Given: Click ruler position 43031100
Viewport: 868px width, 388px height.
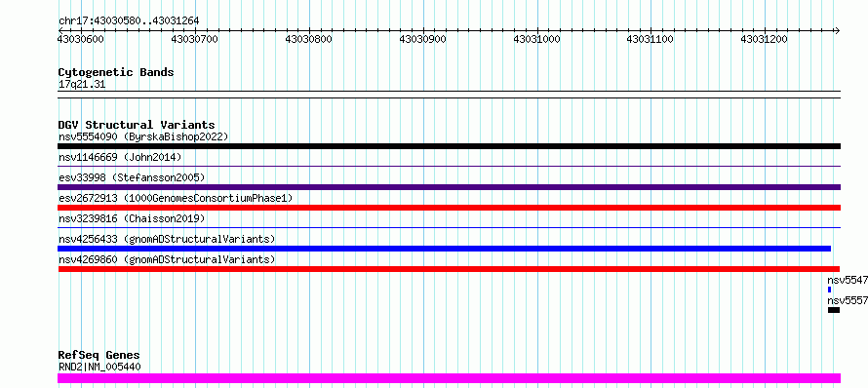Looking at the screenshot, I should (650, 39).
